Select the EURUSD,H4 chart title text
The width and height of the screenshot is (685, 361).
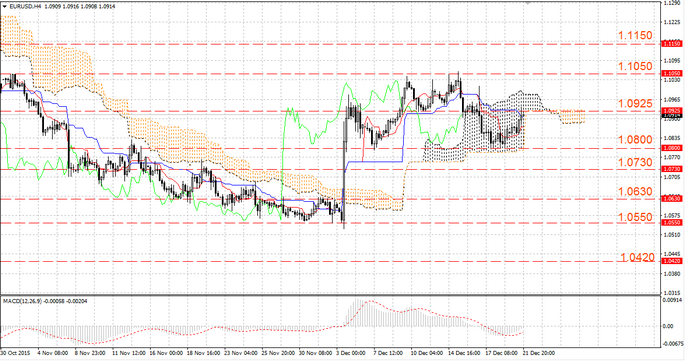coord(25,7)
